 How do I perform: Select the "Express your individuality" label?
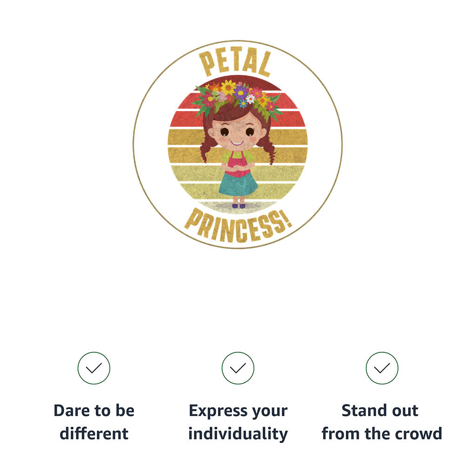click(x=238, y=422)
